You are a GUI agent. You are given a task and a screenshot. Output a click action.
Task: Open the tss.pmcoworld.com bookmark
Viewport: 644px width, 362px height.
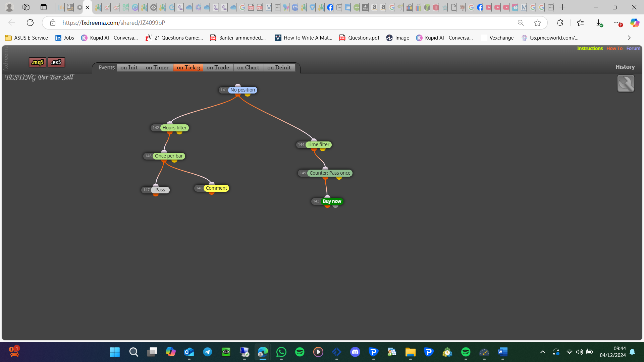[x=550, y=38]
